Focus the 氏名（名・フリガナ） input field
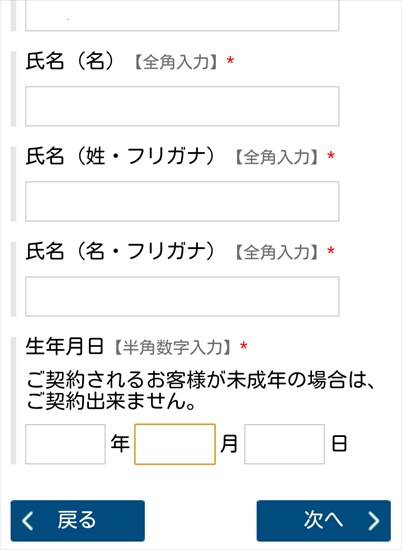 (x=182, y=296)
